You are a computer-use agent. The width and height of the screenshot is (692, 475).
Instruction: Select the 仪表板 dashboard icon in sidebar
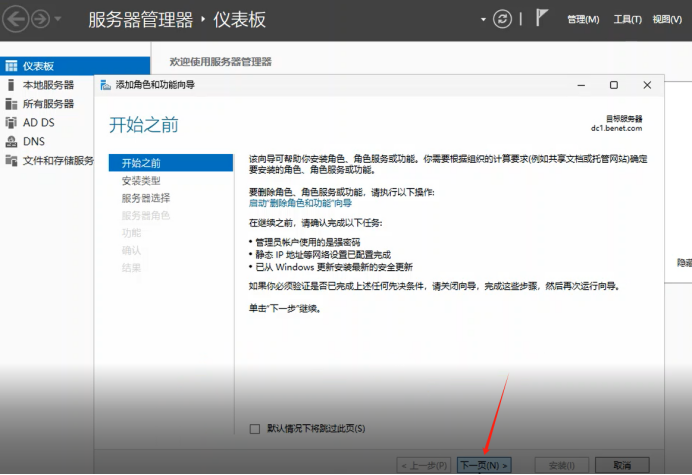tap(11, 66)
